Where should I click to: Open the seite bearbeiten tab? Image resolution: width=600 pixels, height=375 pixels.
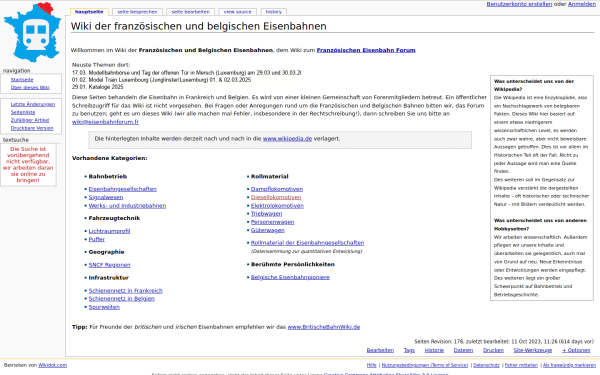(x=191, y=12)
